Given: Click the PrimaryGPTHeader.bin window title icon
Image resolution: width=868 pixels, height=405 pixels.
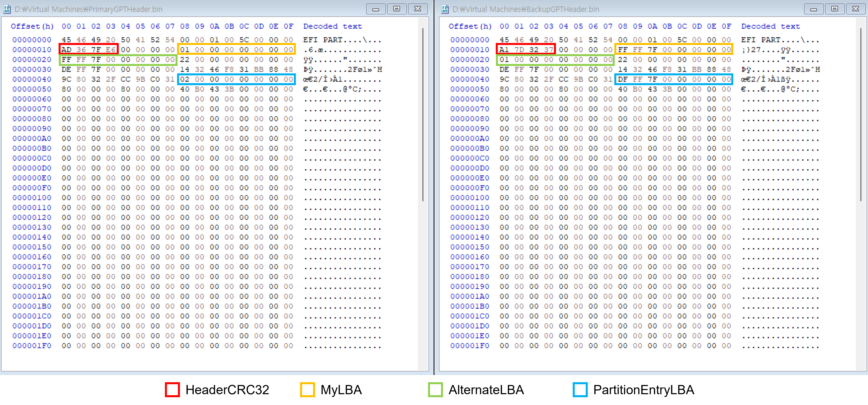Looking at the screenshot, I should pyautogui.click(x=7, y=9).
